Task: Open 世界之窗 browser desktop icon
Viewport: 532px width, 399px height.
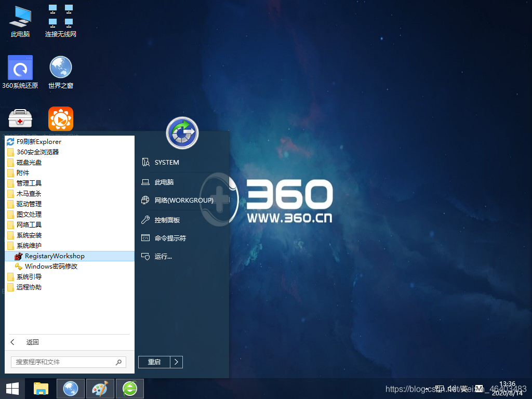Action: (60, 72)
